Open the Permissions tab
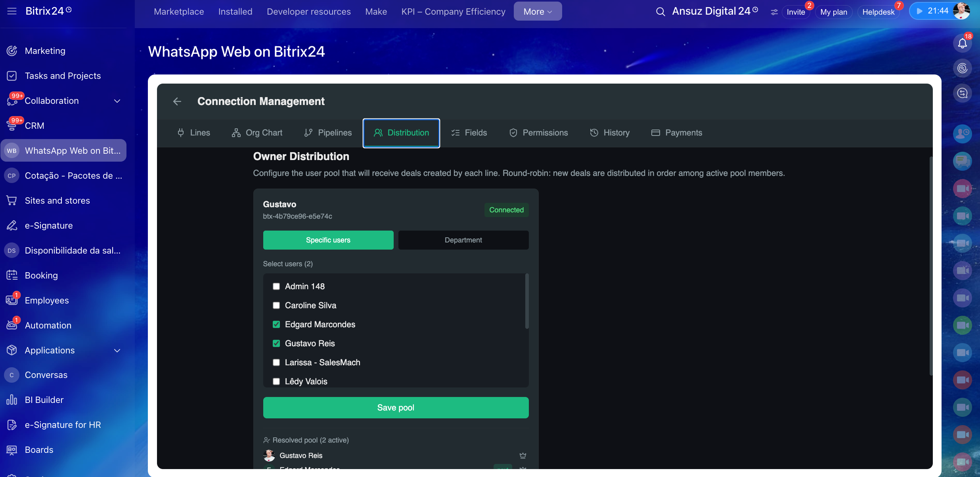Image resolution: width=980 pixels, height=477 pixels. pyautogui.click(x=538, y=133)
